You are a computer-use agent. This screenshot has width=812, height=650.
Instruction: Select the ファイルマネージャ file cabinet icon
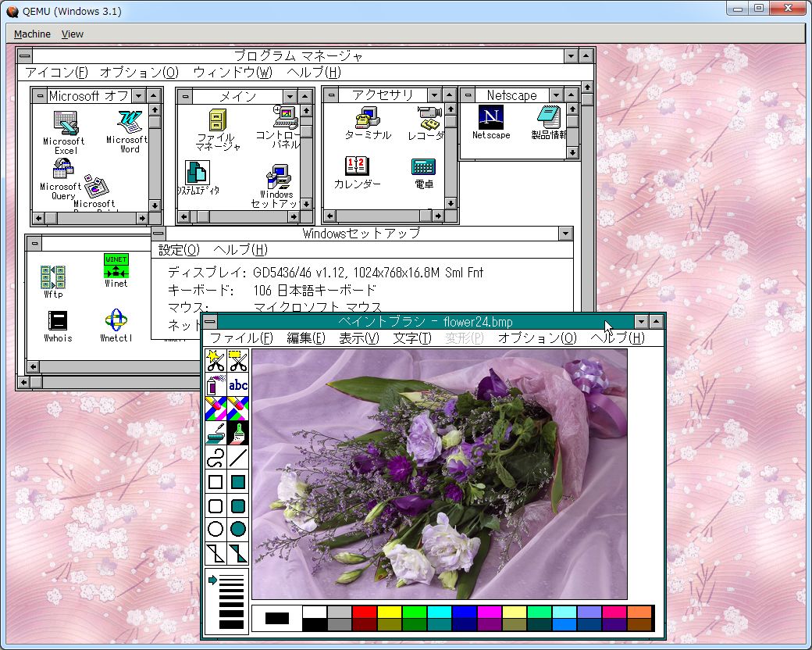pos(218,130)
